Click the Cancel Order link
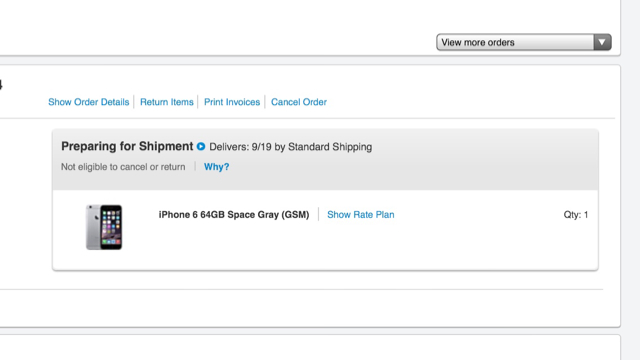Viewport: 640px width, 360px height. pyautogui.click(x=299, y=102)
